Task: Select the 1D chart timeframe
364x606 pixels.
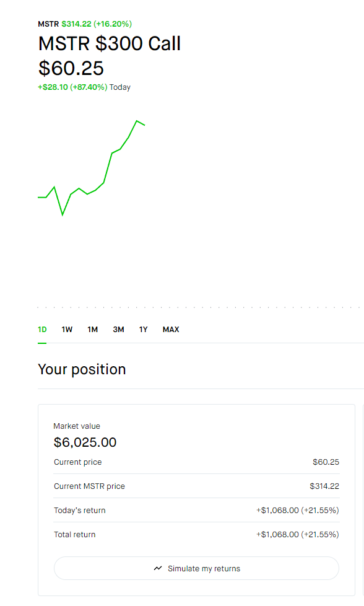Action: (42, 329)
